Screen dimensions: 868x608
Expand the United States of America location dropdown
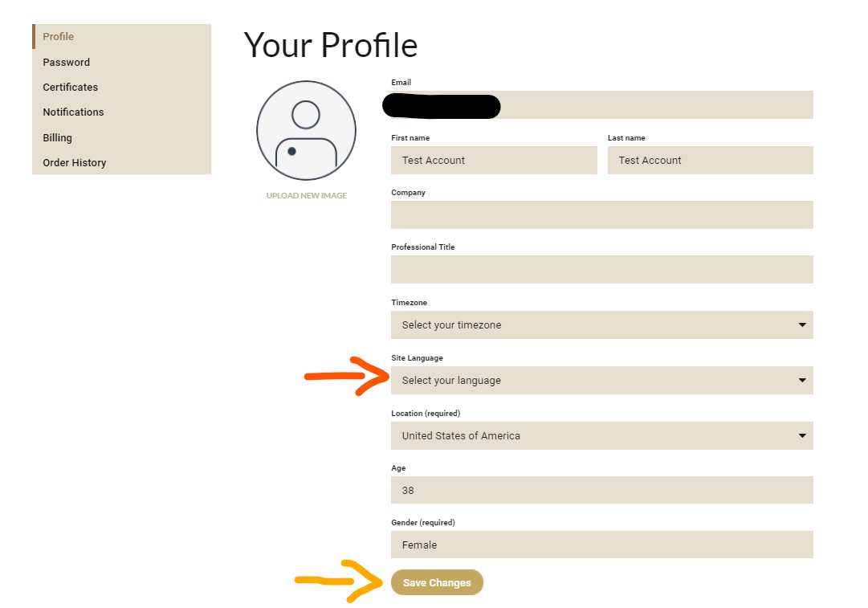601,436
